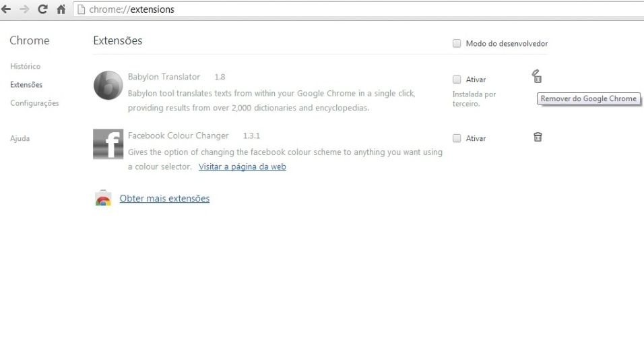Screen dimensions: 644x337
Task: Check Ativar for Facebook Colour Changer
Action: coord(457,138)
